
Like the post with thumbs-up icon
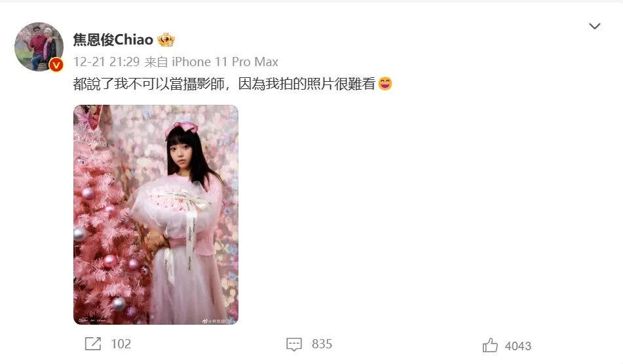[490, 345]
